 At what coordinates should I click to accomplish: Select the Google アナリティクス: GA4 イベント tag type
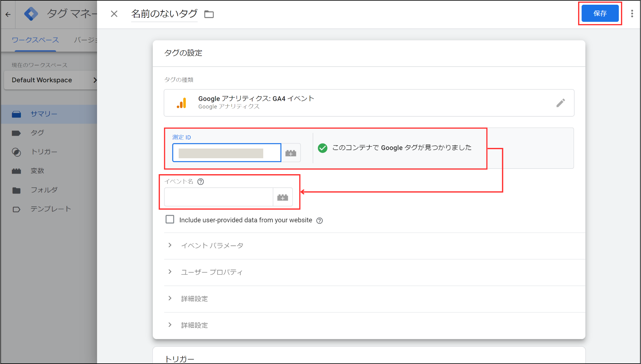[x=369, y=103]
